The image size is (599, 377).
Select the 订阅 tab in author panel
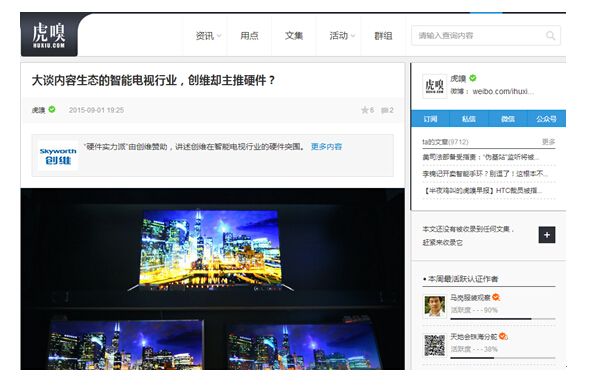click(x=430, y=119)
